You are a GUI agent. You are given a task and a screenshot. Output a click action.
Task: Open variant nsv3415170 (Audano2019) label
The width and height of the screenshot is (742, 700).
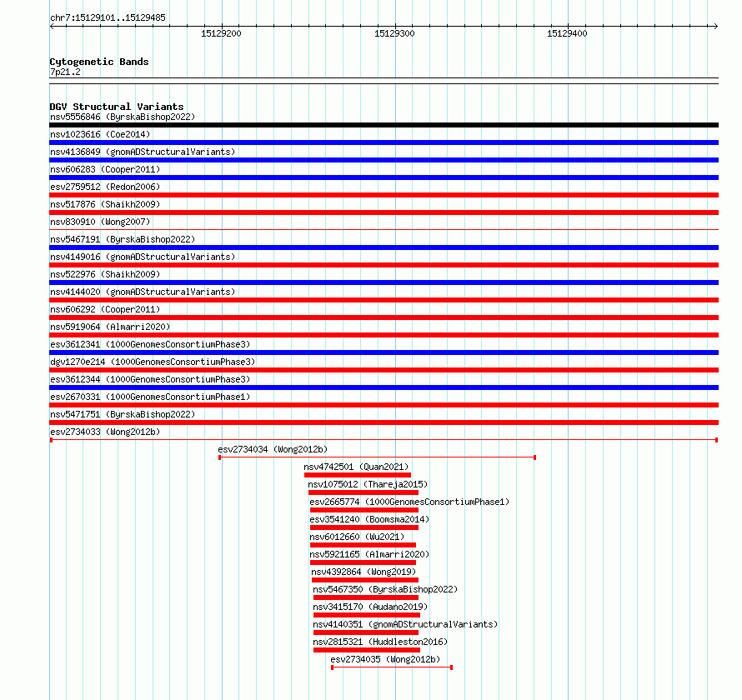pos(370,607)
